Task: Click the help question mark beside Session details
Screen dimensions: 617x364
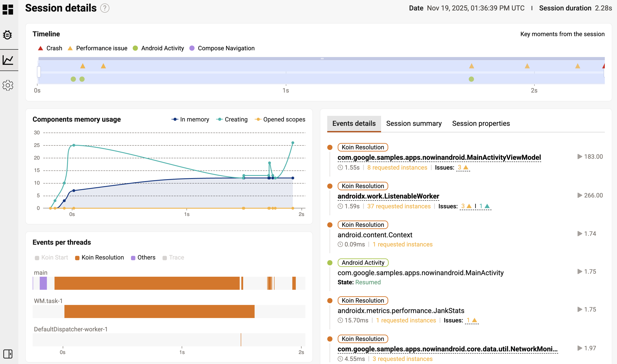Action: coord(105,8)
